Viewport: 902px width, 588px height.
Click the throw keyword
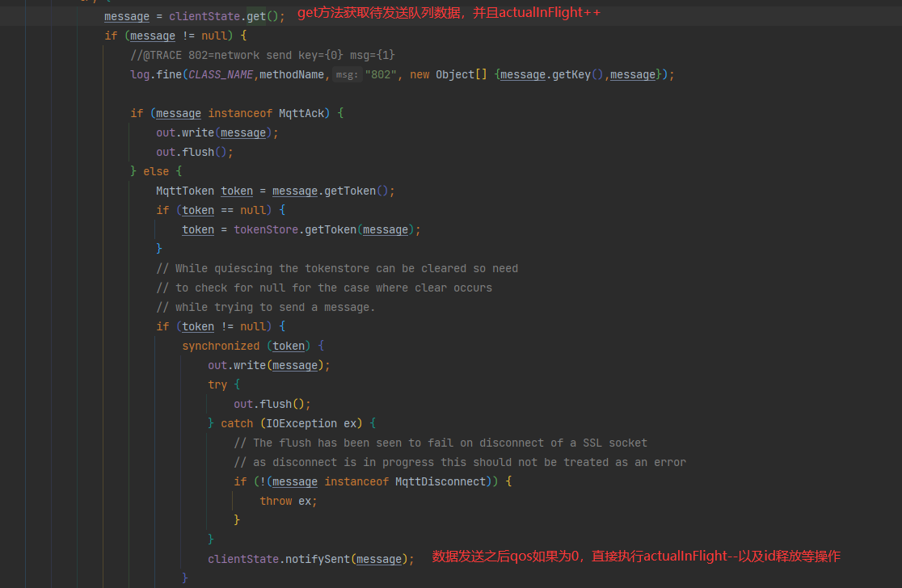point(276,502)
